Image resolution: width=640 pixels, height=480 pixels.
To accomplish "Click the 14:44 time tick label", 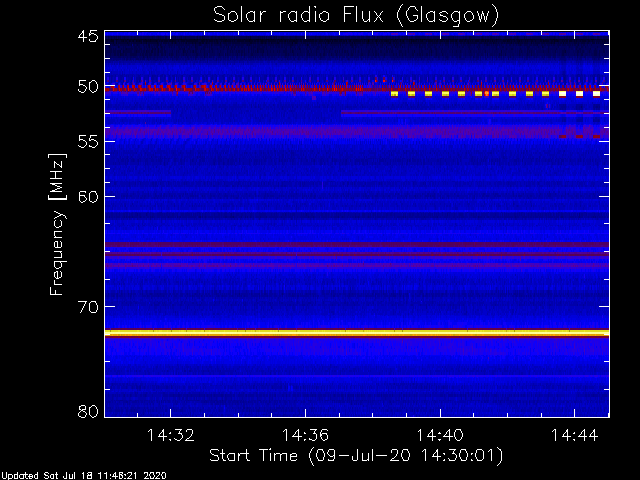I will (x=575, y=435).
